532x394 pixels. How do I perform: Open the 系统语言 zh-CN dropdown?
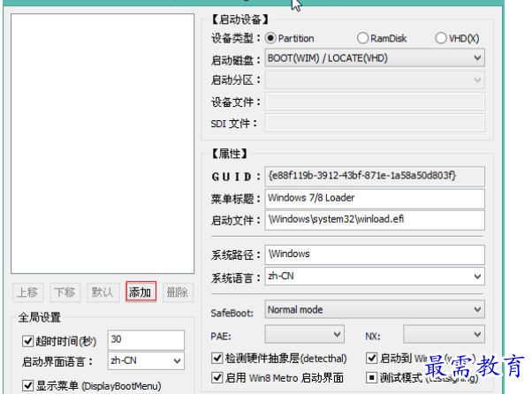pyautogui.click(x=375, y=277)
